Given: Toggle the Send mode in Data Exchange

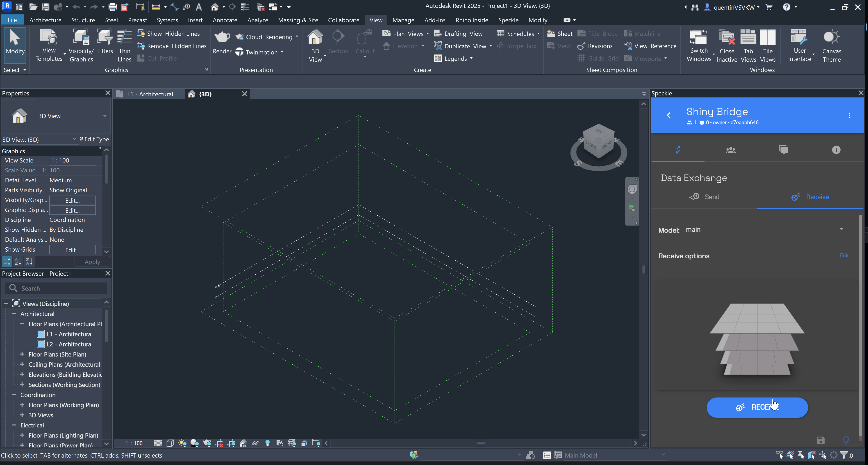Looking at the screenshot, I should pos(704,197).
